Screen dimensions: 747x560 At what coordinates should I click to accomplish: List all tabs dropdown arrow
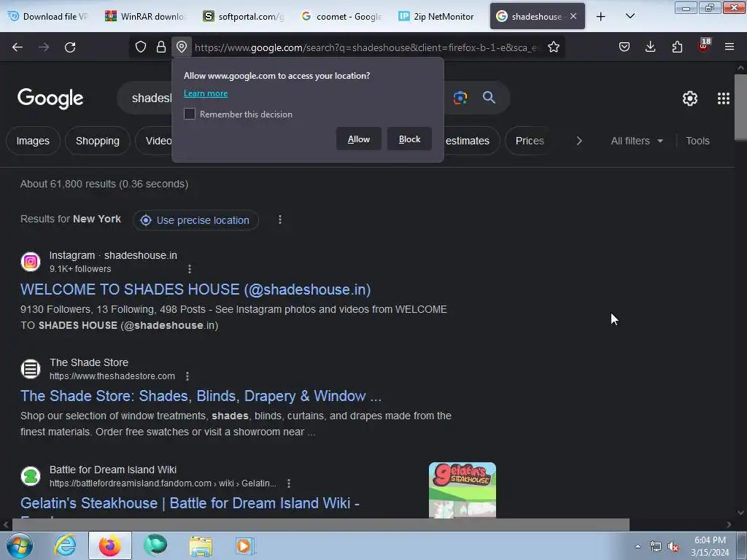630,16
